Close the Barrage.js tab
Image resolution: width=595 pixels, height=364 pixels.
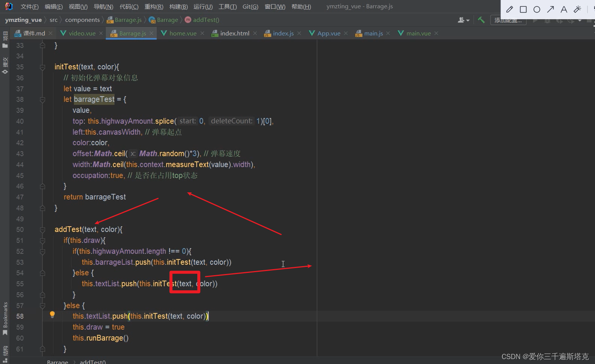point(151,34)
